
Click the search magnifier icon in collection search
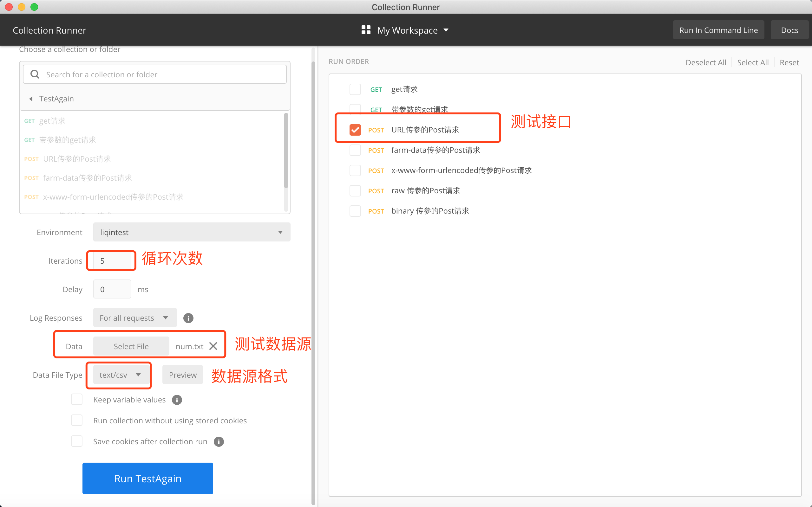pos(35,74)
